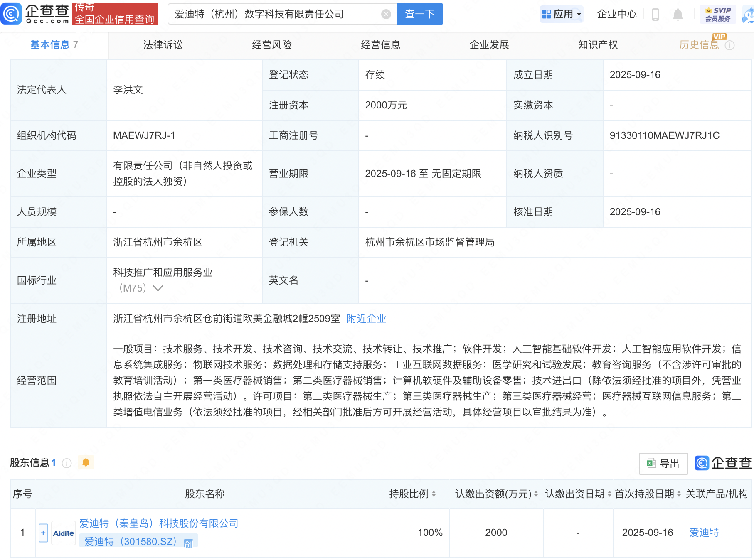This screenshot has width=754, height=560.
Task: Select business term 2025-09-16 至 无固定期限
Action: tap(423, 174)
